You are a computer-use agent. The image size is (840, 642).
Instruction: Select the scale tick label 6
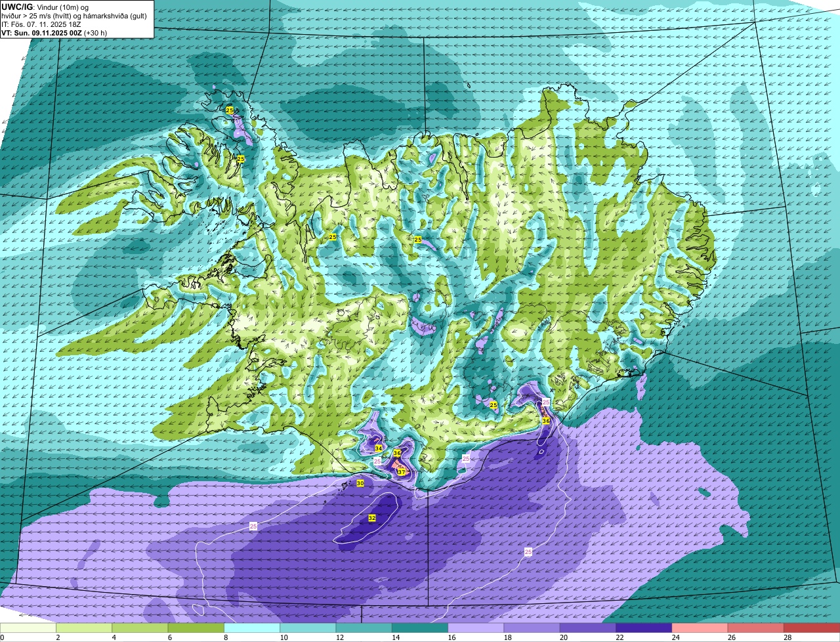[x=169, y=637]
